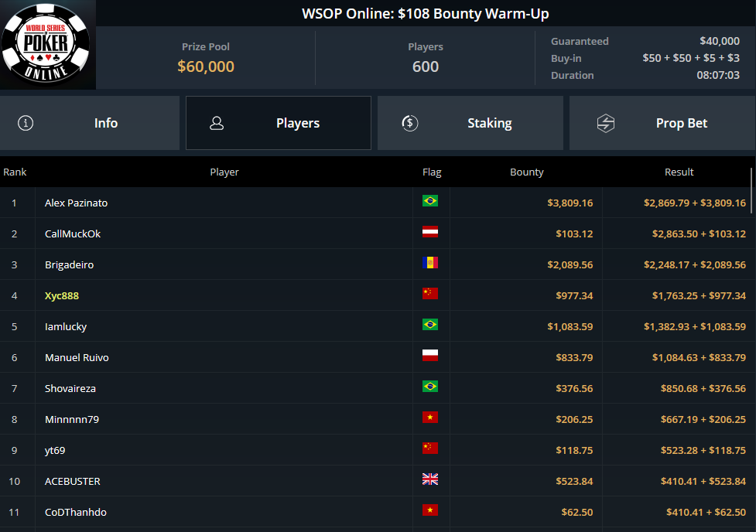Viewport: 756px width, 532px height.
Task: Click the China flag in Xyc888 row
Action: click(430, 294)
